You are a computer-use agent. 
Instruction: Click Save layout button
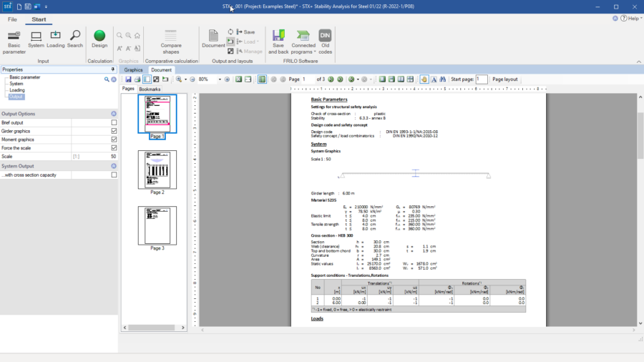246,32
